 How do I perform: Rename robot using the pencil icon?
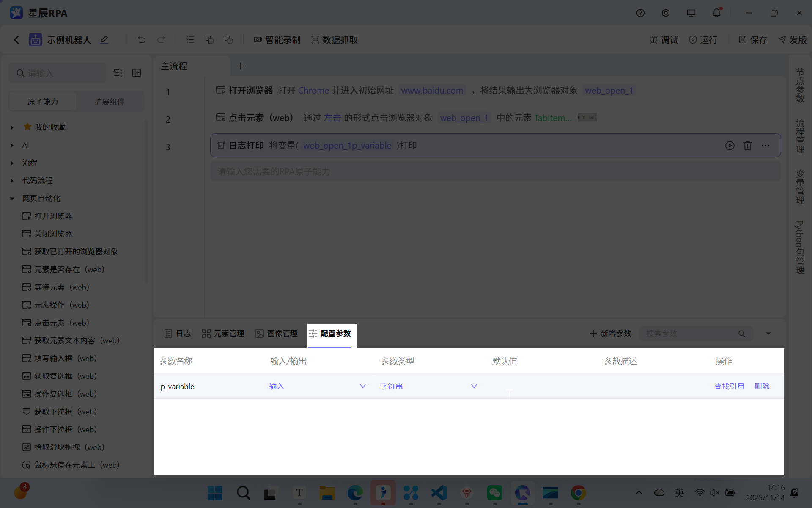pos(104,39)
